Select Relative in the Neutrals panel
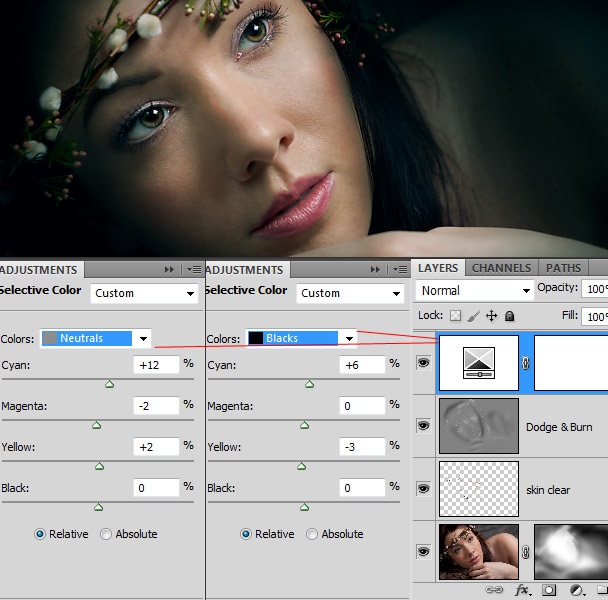 (x=40, y=534)
